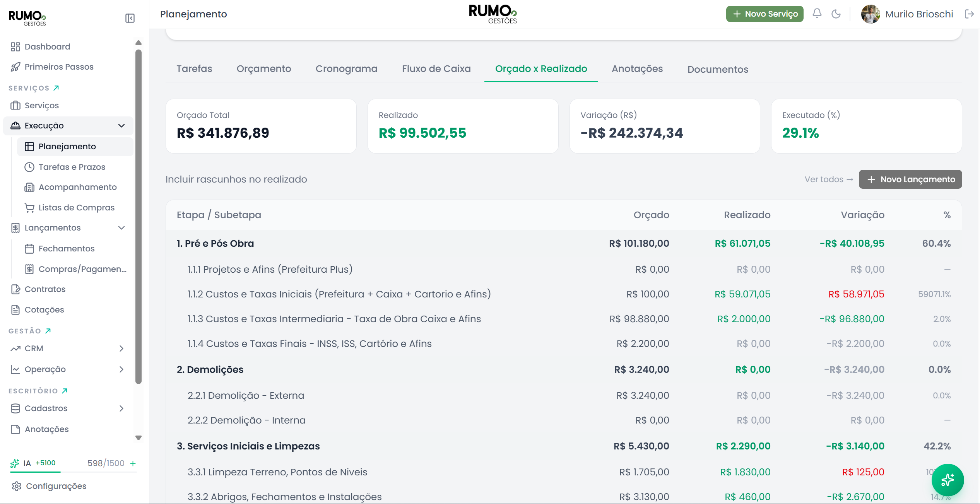980x504 pixels.
Task: Click sidebar scroll up arrow
Action: (x=139, y=43)
